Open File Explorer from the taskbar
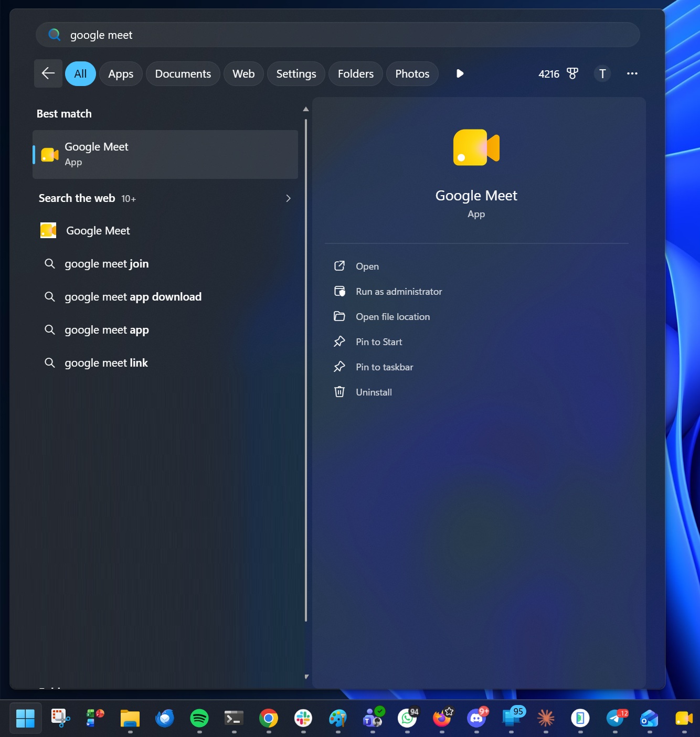The image size is (700, 737). click(x=130, y=718)
